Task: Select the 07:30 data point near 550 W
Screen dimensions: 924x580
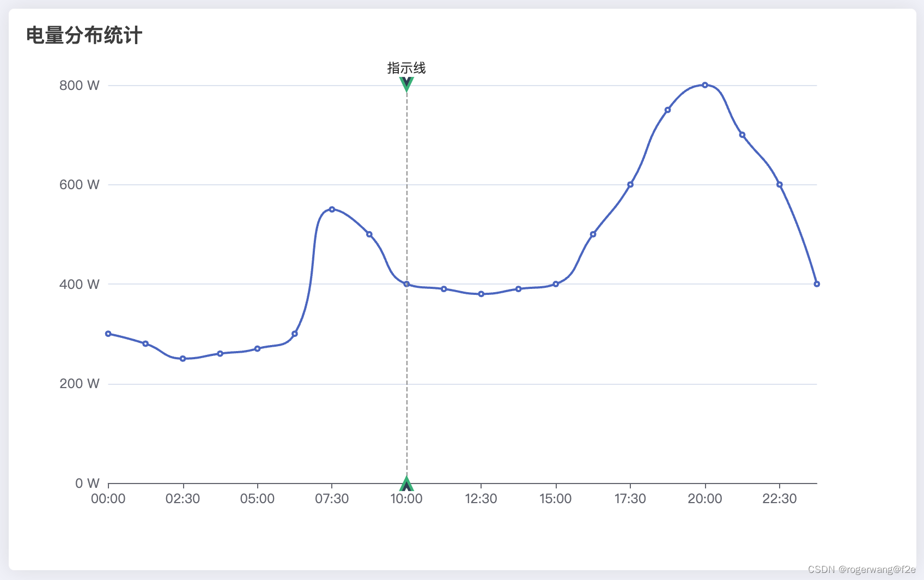Action: [x=332, y=209]
